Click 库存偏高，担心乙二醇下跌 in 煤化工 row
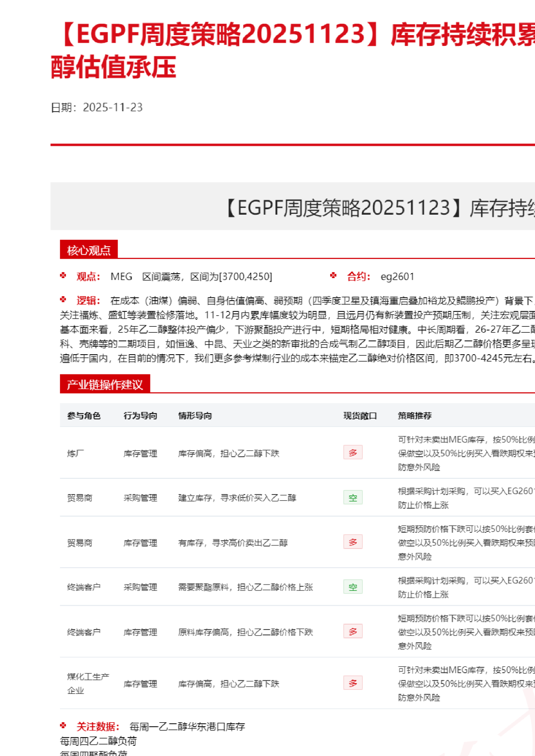 [229, 684]
